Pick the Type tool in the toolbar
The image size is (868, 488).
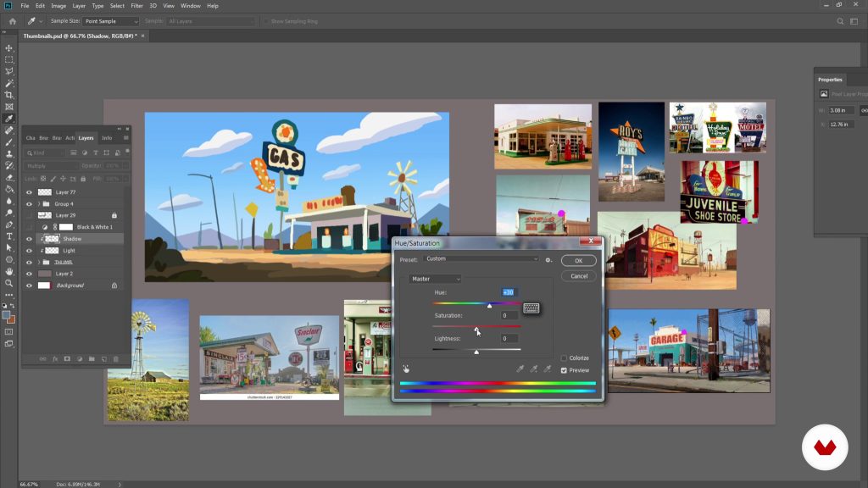coord(9,236)
